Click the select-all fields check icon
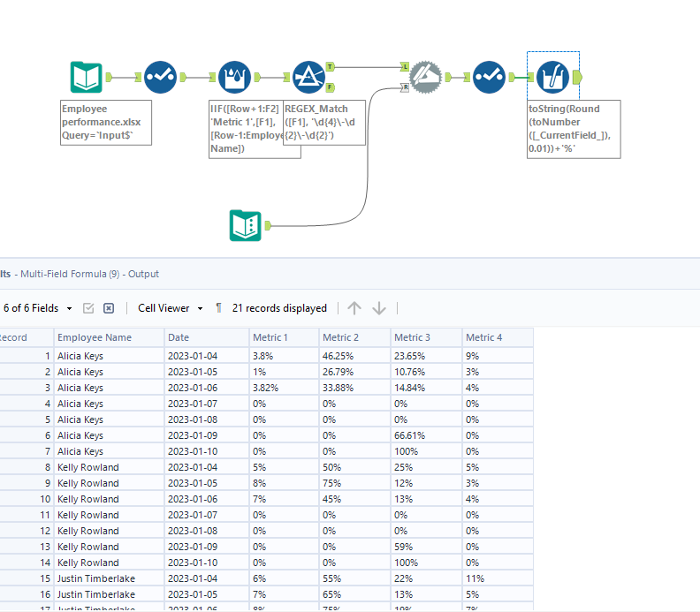The image size is (700, 612). (x=88, y=308)
